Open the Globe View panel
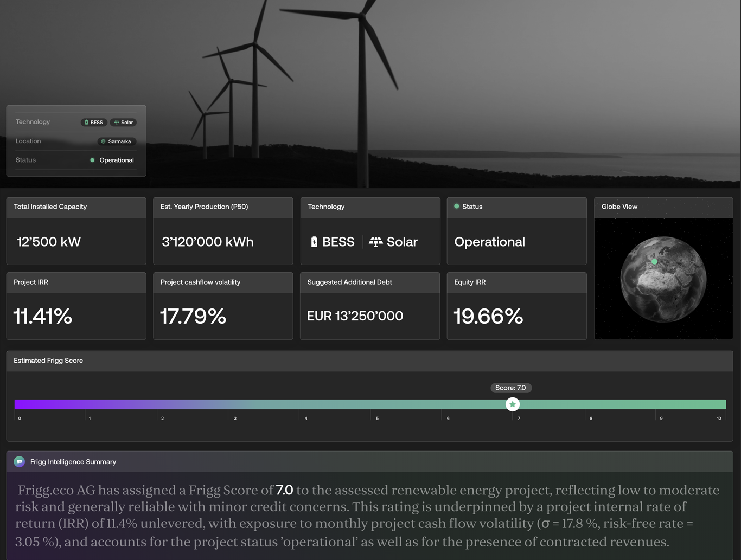Image resolution: width=741 pixels, height=560 pixels. pos(663,279)
